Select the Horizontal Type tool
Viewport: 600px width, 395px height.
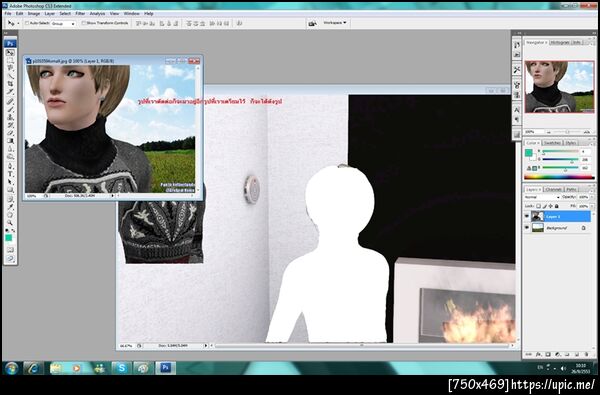click(10, 174)
